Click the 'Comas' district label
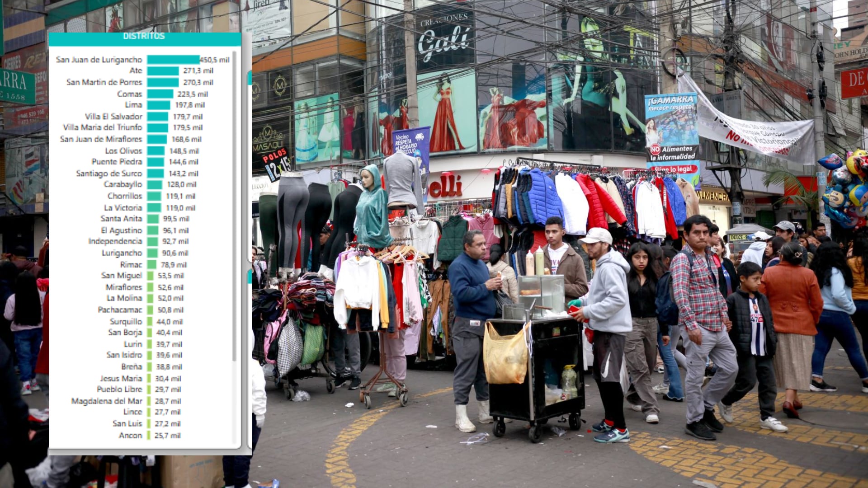Image resolution: width=868 pixels, height=488 pixels. (x=129, y=94)
